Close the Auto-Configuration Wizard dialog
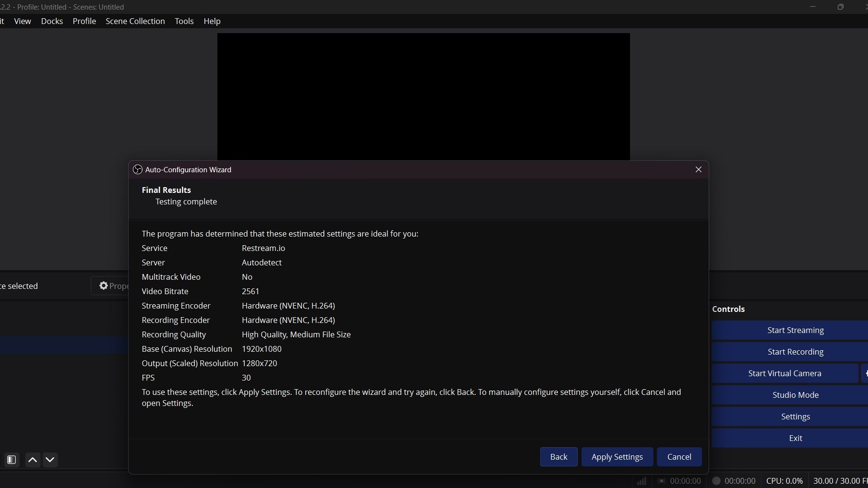Image resolution: width=868 pixels, height=488 pixels. point(699,169)
